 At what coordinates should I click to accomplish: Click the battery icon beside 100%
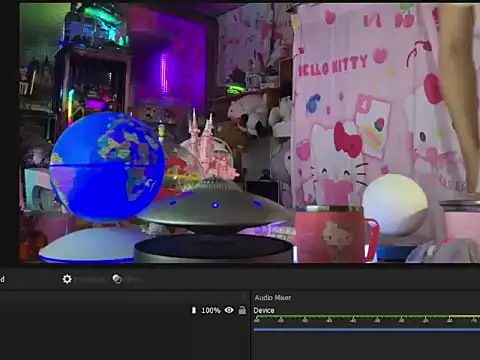pos(194,310)
